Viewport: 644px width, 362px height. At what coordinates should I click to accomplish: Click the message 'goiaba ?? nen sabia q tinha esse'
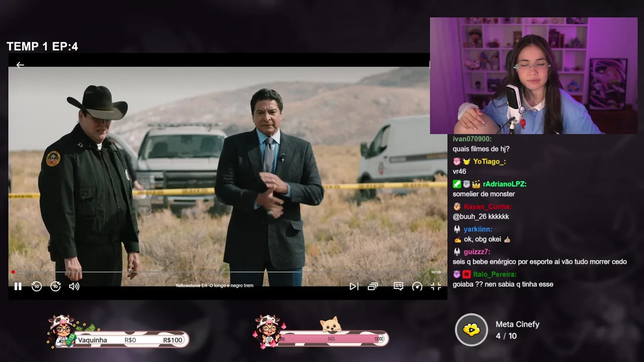pyautogui.click(x=503, y=285)
